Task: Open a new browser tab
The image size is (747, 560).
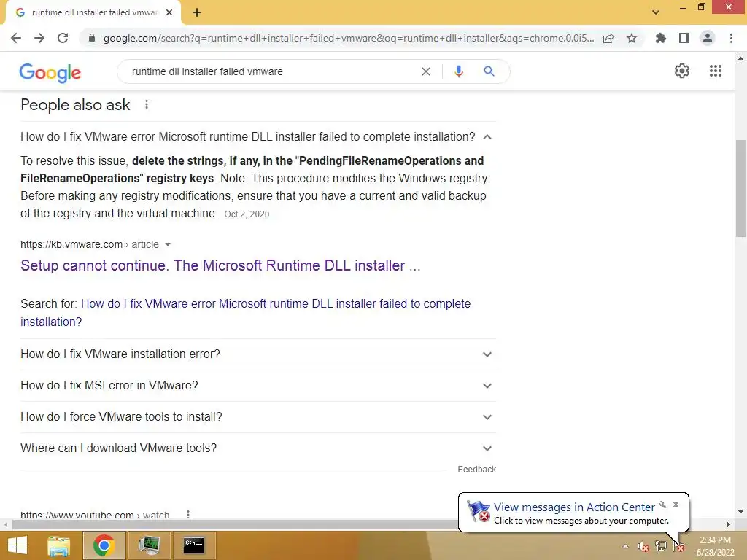Action: (x=197, y=13)
